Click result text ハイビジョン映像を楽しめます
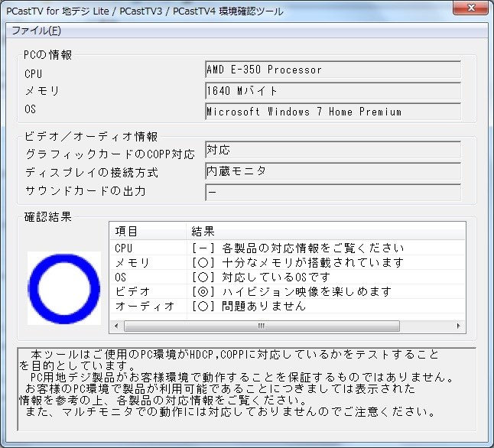 307,291
